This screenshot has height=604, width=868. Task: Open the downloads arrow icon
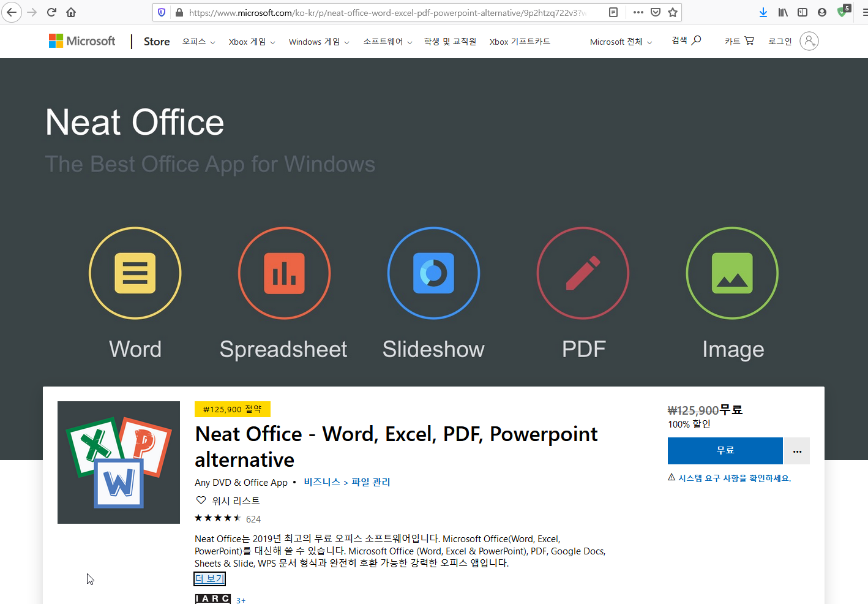(763, 12)
